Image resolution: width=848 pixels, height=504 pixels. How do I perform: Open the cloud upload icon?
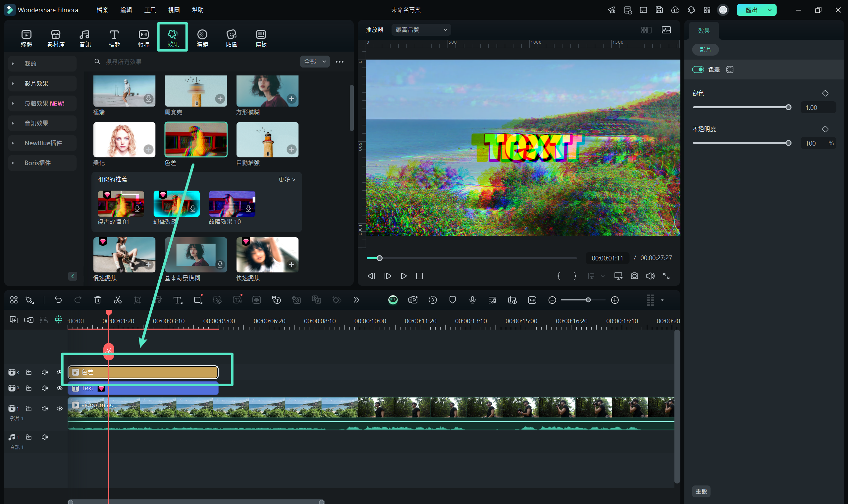click(x=675, y=10)
